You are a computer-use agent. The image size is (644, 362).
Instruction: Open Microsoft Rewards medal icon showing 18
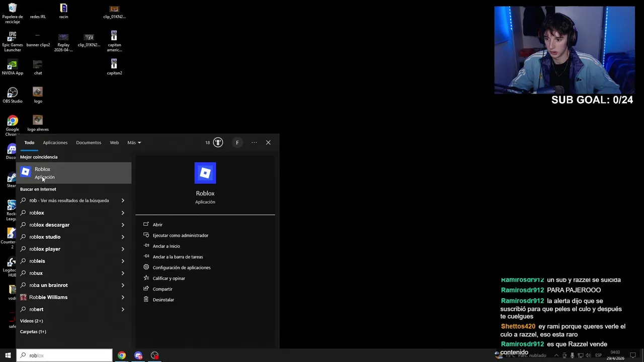point(218,143)
